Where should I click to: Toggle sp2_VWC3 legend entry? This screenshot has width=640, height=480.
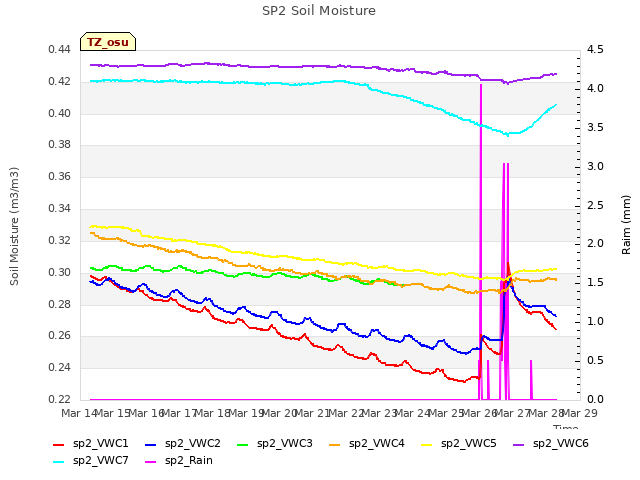275,444
